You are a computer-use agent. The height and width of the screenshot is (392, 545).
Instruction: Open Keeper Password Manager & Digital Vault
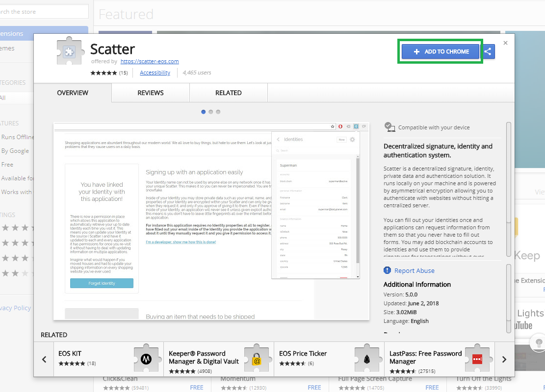click(219, 359)
